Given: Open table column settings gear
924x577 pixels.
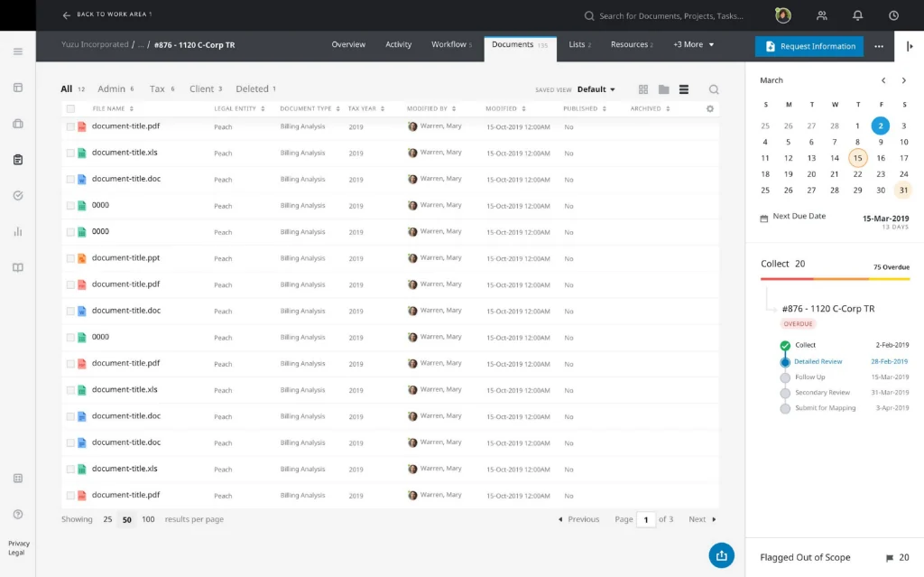Looking at the screenshot, I should click(710, 108).
